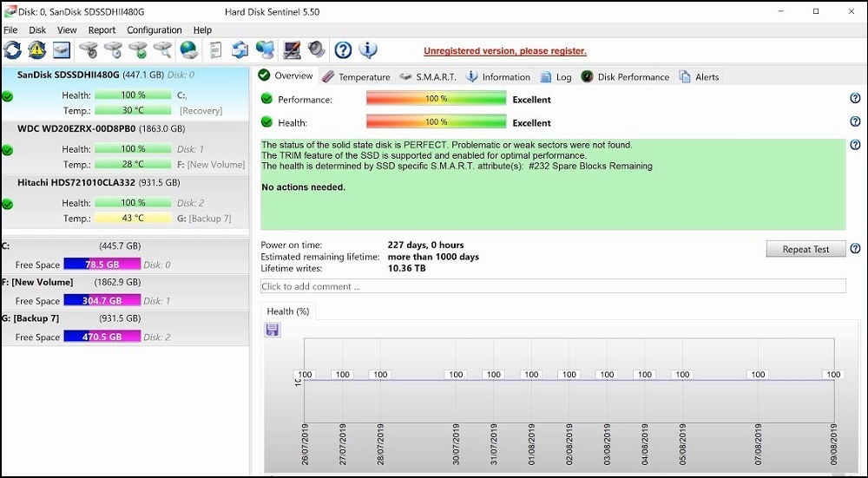The image size is (868, 478).
Task: Open preferences via monitor with screwdriver icon
Action: 292,50
